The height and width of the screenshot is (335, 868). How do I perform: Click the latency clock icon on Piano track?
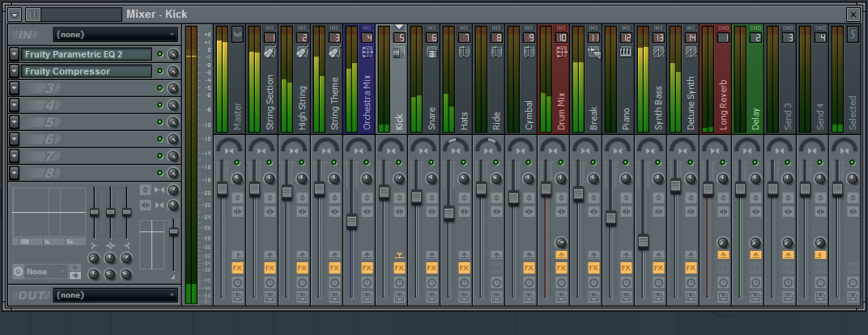[x=626, y=282]
